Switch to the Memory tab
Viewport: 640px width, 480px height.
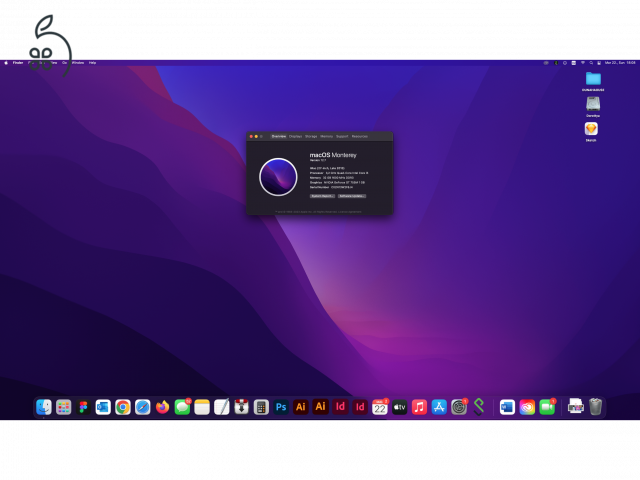pos(327,136)
